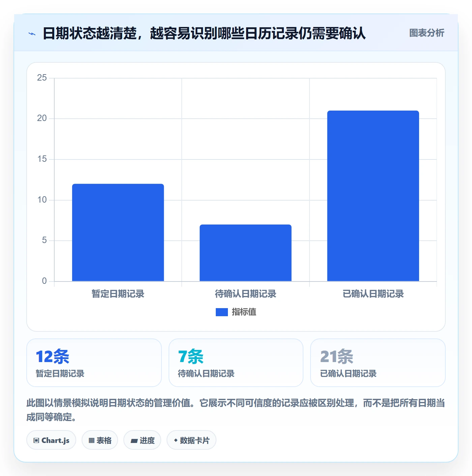Select the 12条 stat value
This screenshot has height=476, width=472.
(x=53, y=357)
